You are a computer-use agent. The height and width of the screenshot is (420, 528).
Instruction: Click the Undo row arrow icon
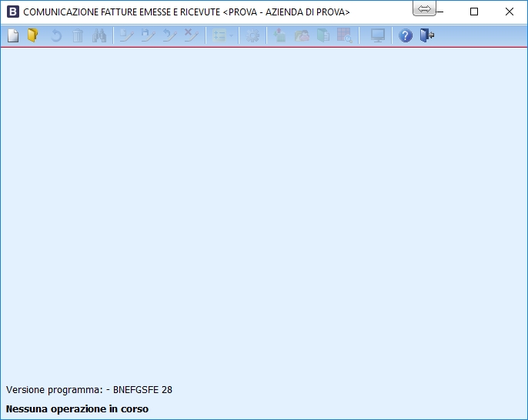[x=169, y=35]
